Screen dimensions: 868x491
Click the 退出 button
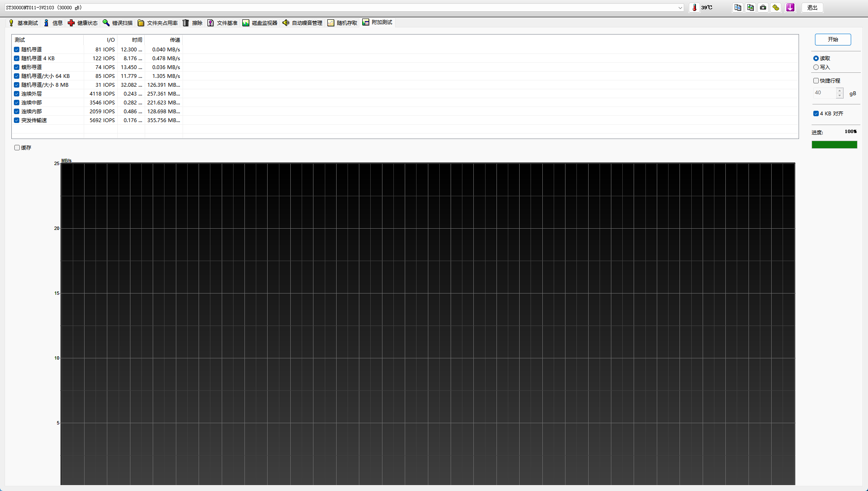[x=812, y=8]
